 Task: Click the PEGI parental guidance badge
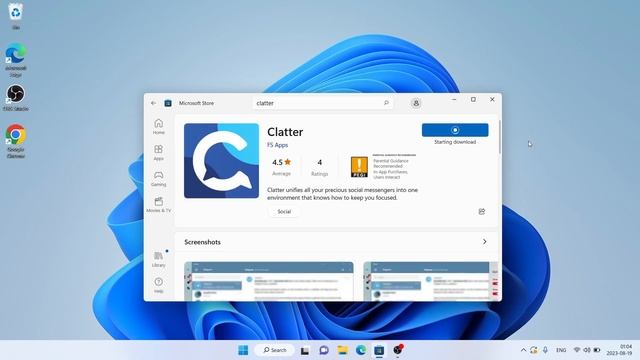point(359,167)
